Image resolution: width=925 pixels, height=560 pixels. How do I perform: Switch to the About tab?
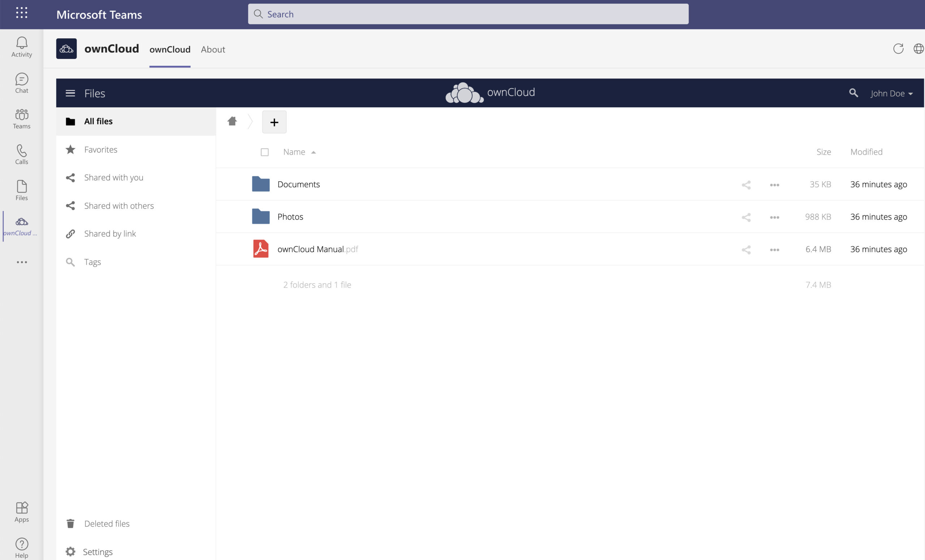[x=213, y=49]
